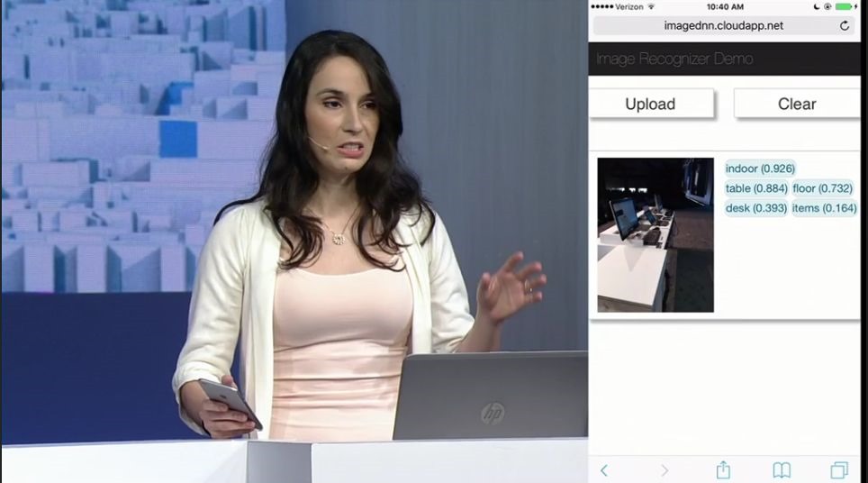The height and width of the screenshot is (483, 868).
Task: Tap the rotation lock status icon
Action: pyautogui.click(x=827, y=6)
